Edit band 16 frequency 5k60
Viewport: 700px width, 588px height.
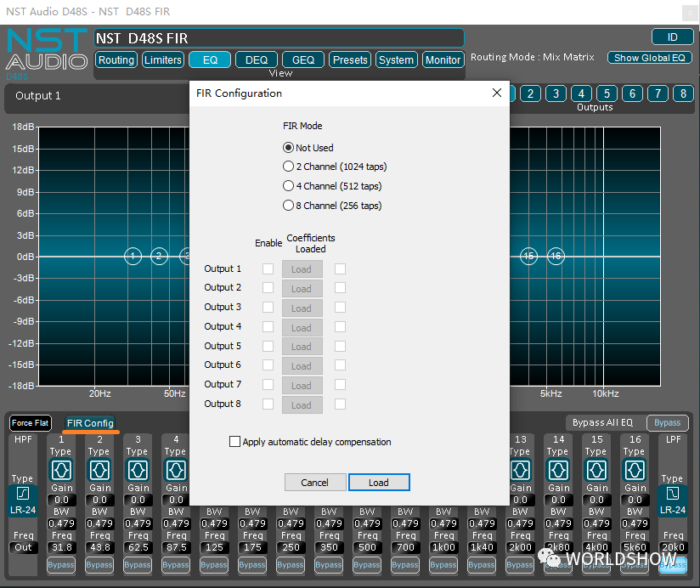[635, 547]
